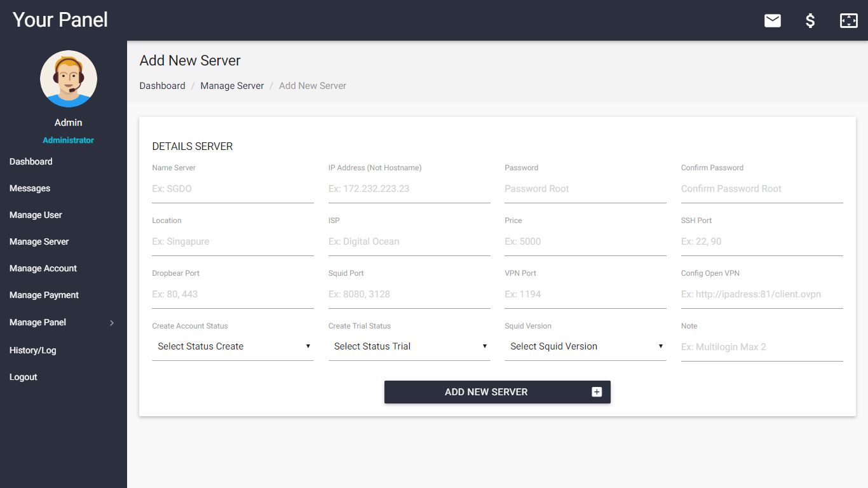Expand the Manage Panel chevron arrow
Viewport: 868px width, 488px height.
pos(112,323)
